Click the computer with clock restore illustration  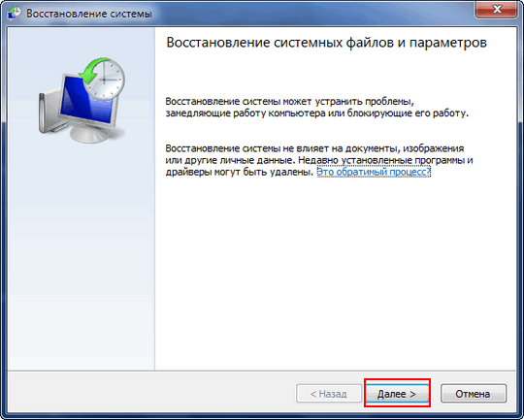tap(82, 100)
